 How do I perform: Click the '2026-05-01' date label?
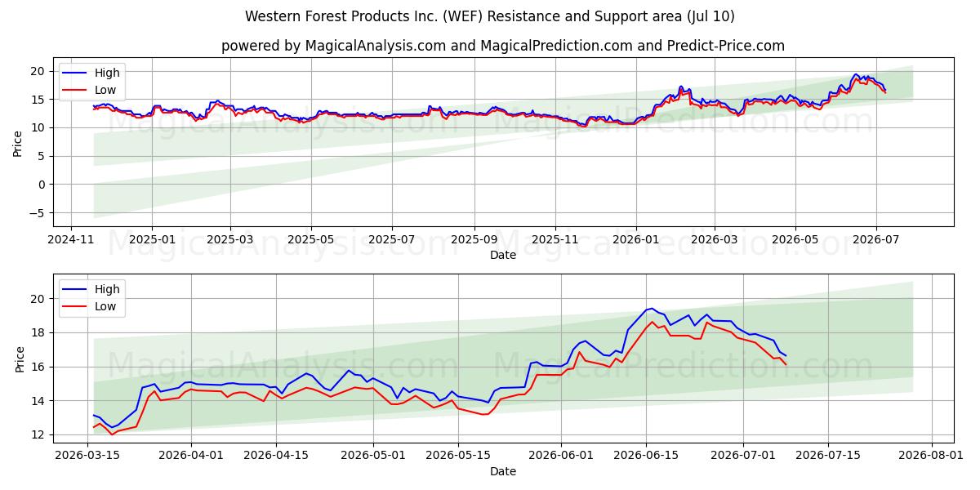pos(373,457)
